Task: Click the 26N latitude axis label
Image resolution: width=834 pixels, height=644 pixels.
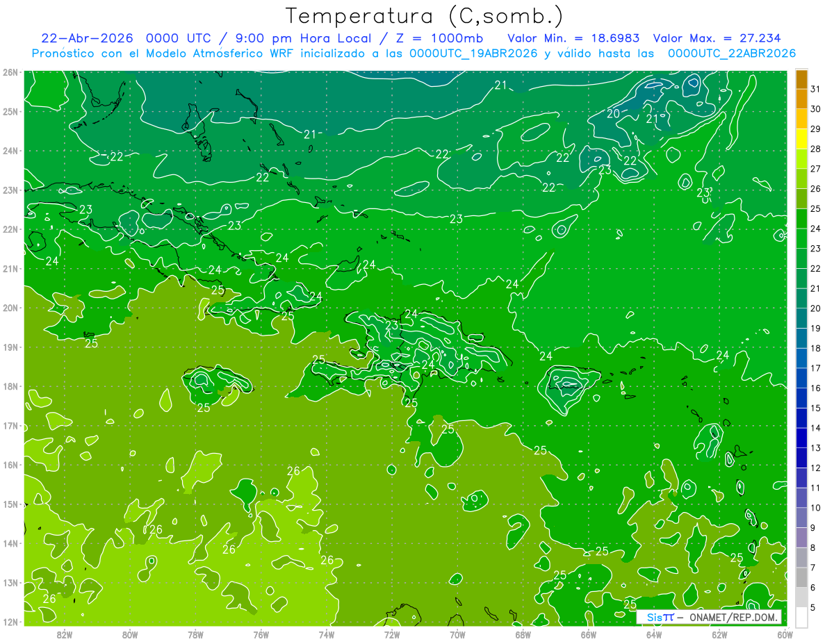Action: (10, 72)
